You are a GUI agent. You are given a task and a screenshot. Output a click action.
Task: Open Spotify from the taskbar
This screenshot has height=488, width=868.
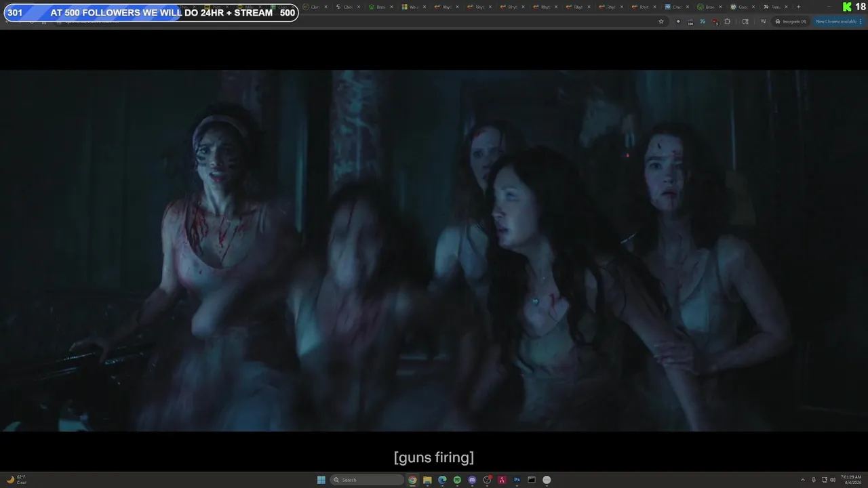457,480
